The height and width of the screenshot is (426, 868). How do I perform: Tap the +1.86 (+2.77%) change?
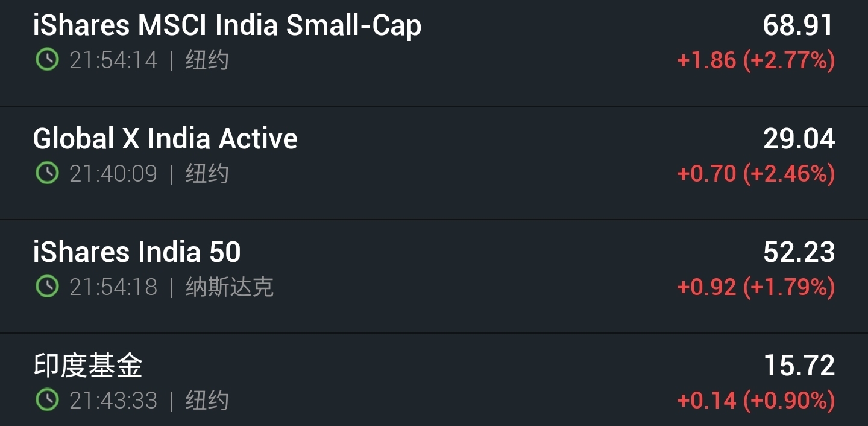coord(756,60)
